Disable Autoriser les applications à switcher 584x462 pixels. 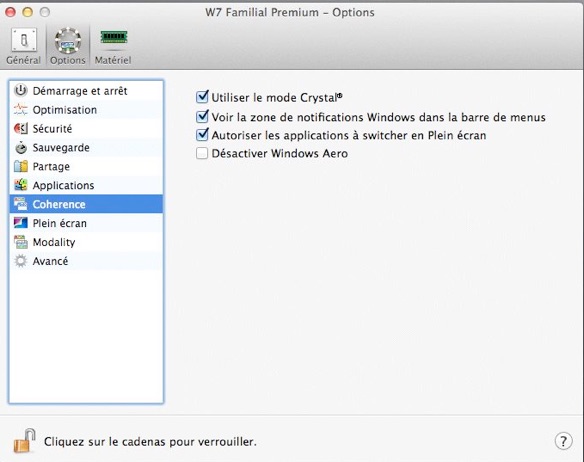click(202, 135)
